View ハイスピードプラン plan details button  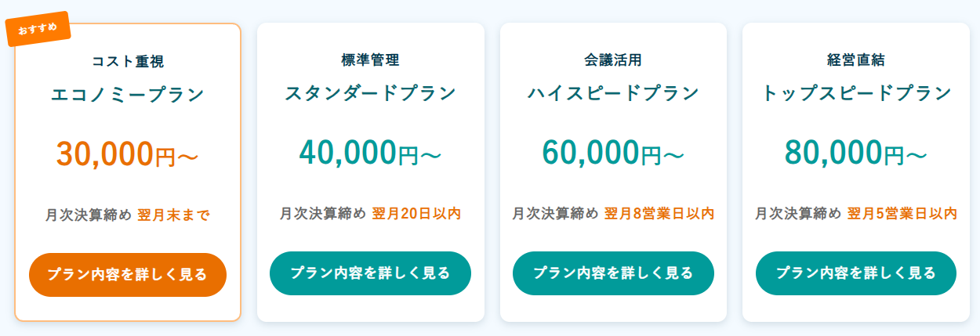tap(613, 273)
